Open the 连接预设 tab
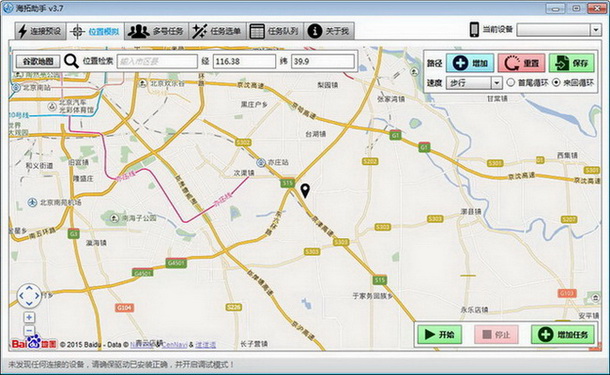The width and height of the screenshot is (610, 375). click(40, 31)
